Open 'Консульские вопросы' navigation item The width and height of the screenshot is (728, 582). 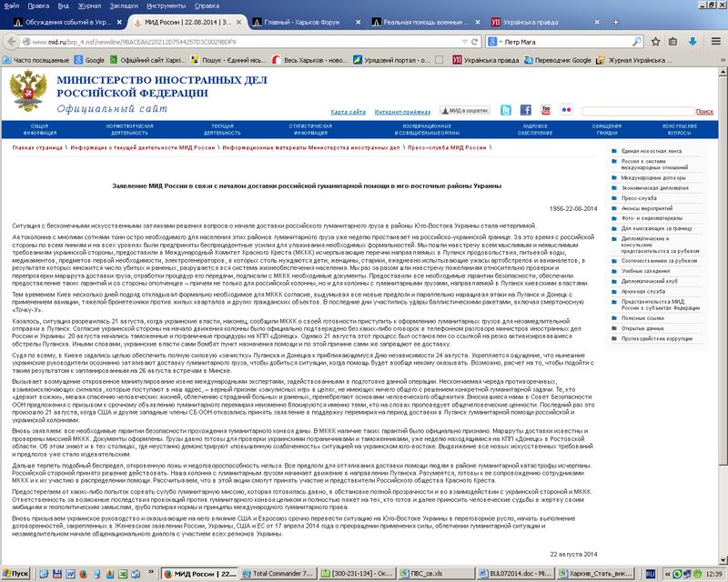pyautogui.click(x=680, y=129)
